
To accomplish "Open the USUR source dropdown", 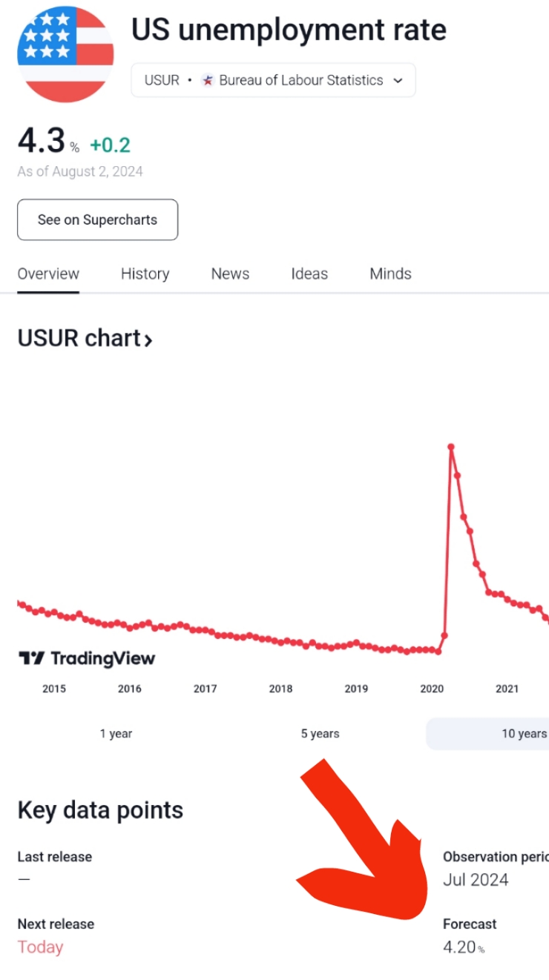I will click(273, 80).
